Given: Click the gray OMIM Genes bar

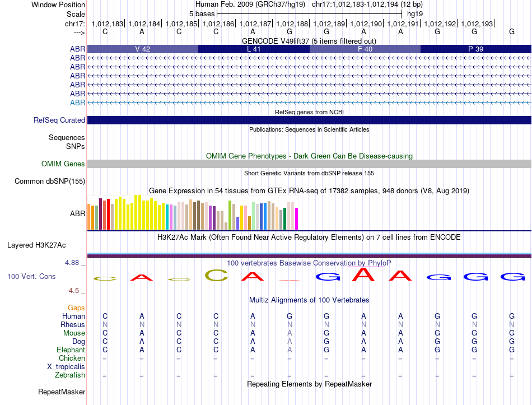Looking at the screenshot, I should pos(310,164).
